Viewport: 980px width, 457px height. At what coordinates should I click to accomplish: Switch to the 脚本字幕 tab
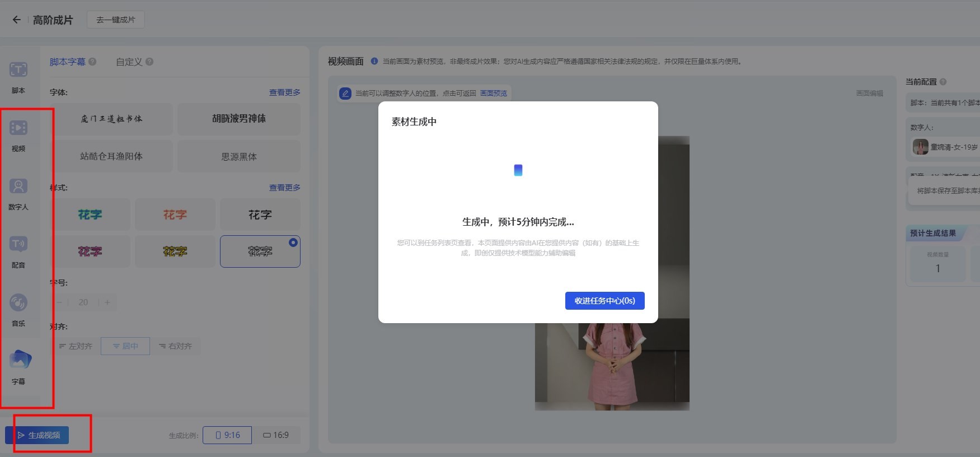pos(67,62)
